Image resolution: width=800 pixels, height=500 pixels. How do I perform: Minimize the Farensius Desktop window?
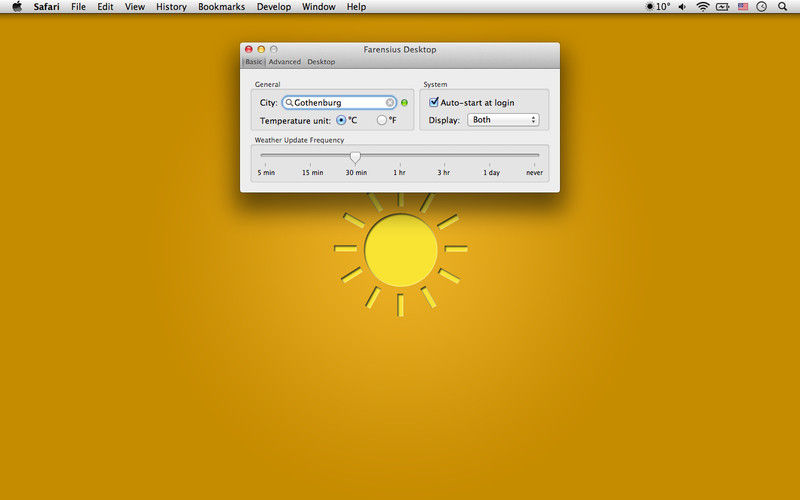pos(261,49)
